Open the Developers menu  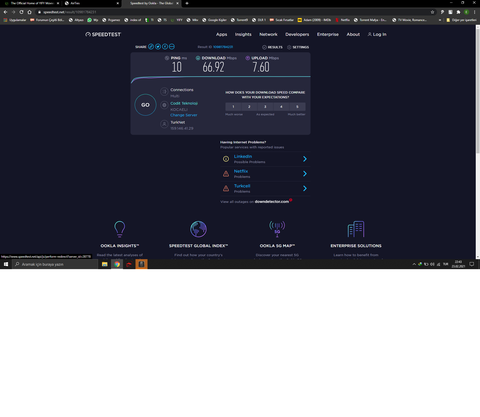(x=297, y=34)
